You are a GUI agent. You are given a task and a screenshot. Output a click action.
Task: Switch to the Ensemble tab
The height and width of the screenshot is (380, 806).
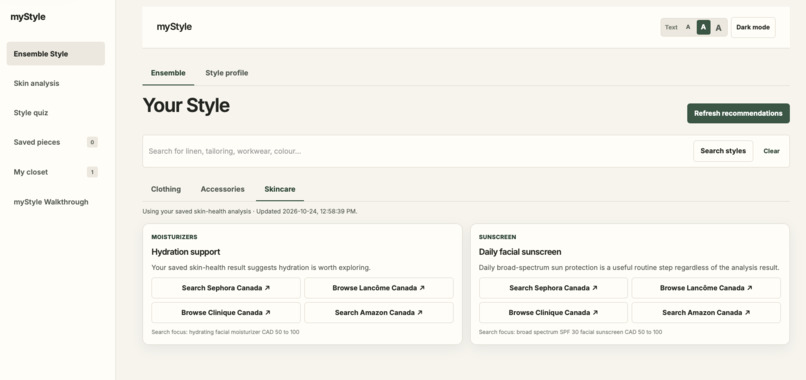click(x=168, y=73)
